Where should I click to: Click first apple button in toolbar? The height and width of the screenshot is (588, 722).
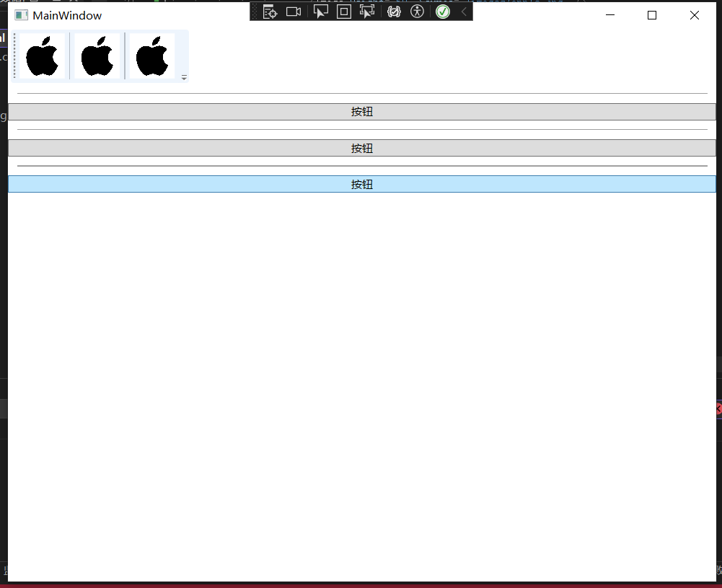click(x=43, y=56)
